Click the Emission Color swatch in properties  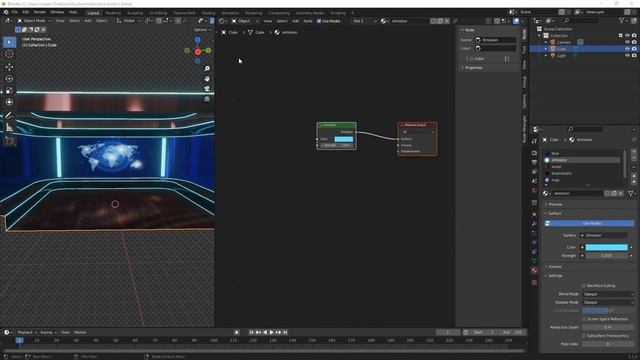(x=607, y=247)
